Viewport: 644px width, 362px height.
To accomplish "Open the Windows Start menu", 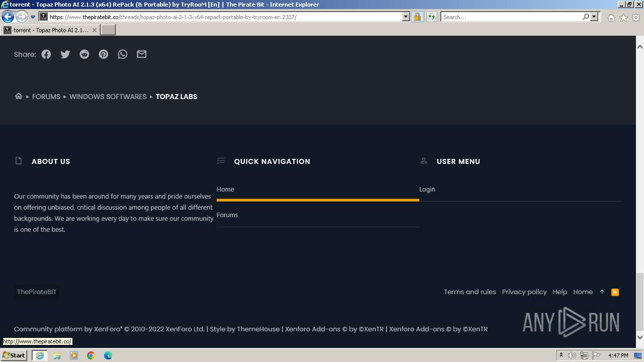I will (14, 355).
